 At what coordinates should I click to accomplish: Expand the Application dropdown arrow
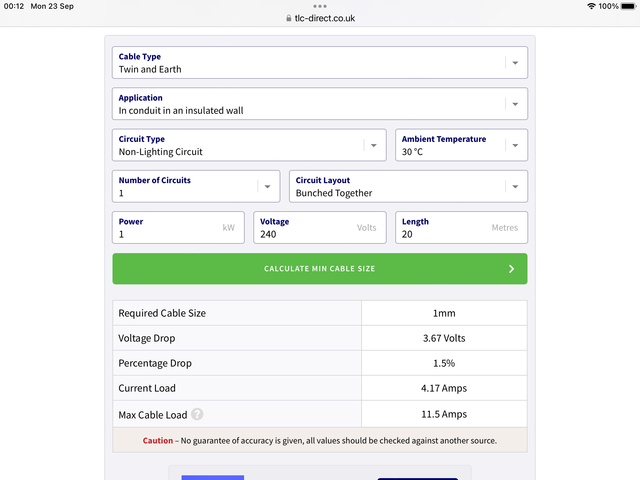[515, 104]
